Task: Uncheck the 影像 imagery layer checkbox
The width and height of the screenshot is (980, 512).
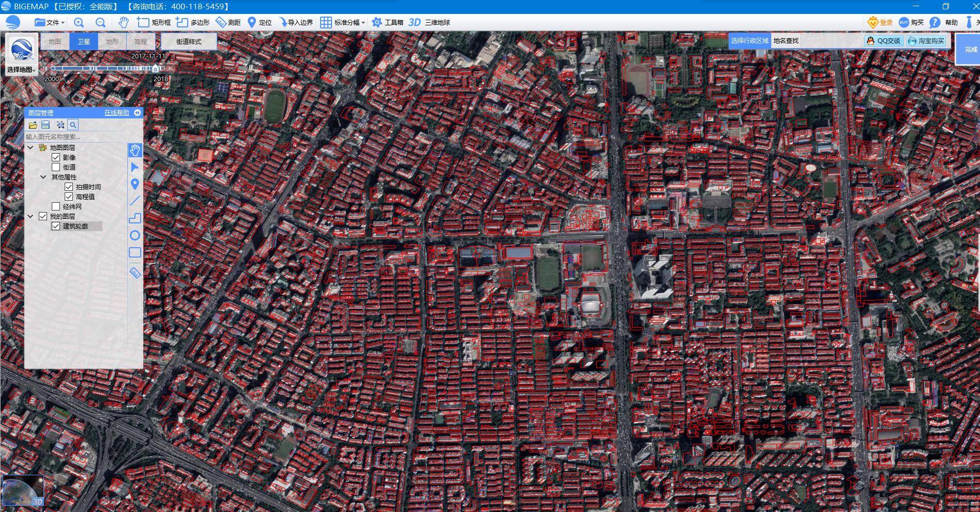Action: pyautogui.click(x=56, y=157)
